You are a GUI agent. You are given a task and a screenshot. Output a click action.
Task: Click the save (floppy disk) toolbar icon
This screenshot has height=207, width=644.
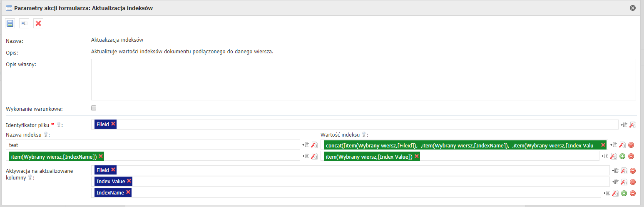coord(10,23)
